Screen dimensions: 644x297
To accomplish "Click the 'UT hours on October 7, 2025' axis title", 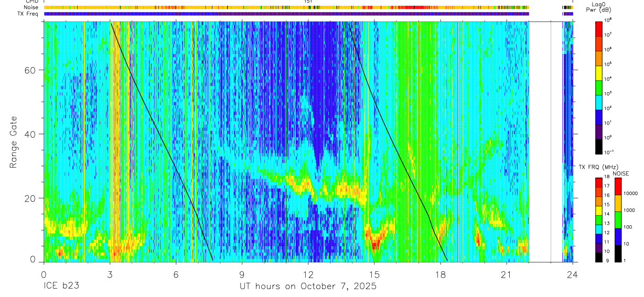I will [x=308, y=287].
